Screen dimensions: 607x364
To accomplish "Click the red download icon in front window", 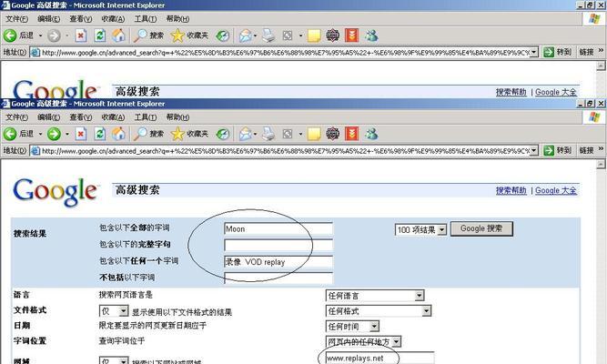I will [x=351, y=134].
